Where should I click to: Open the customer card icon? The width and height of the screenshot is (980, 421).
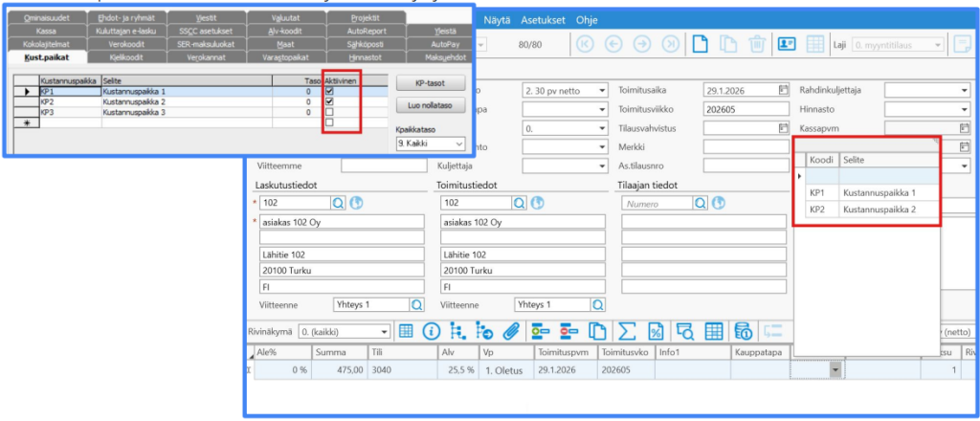[x=787, y=44]
